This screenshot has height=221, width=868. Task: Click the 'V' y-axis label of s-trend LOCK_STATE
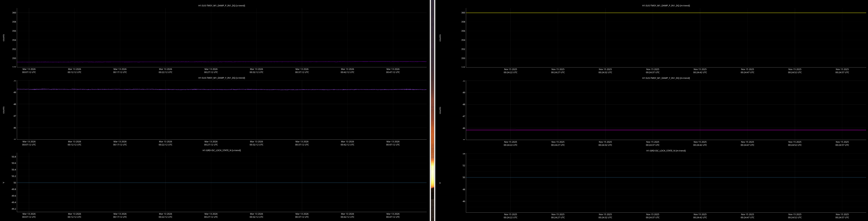pyautogui.click(x=4, y=183)
